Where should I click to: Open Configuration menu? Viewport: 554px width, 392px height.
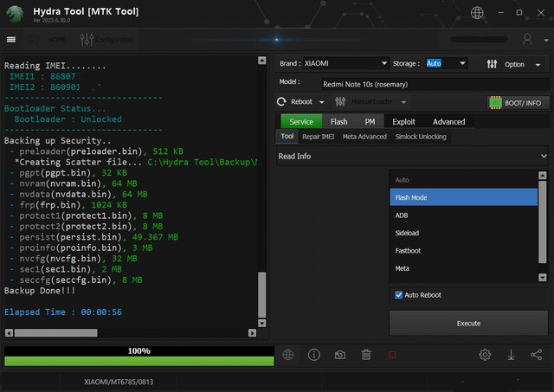click(114, 40)
